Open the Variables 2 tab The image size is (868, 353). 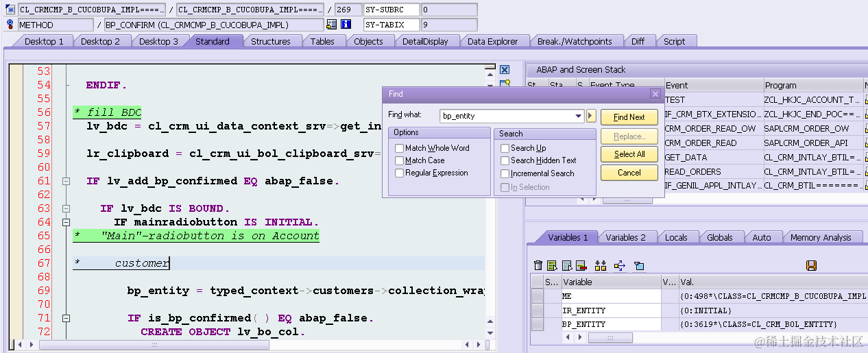click(x=625, y=237)
